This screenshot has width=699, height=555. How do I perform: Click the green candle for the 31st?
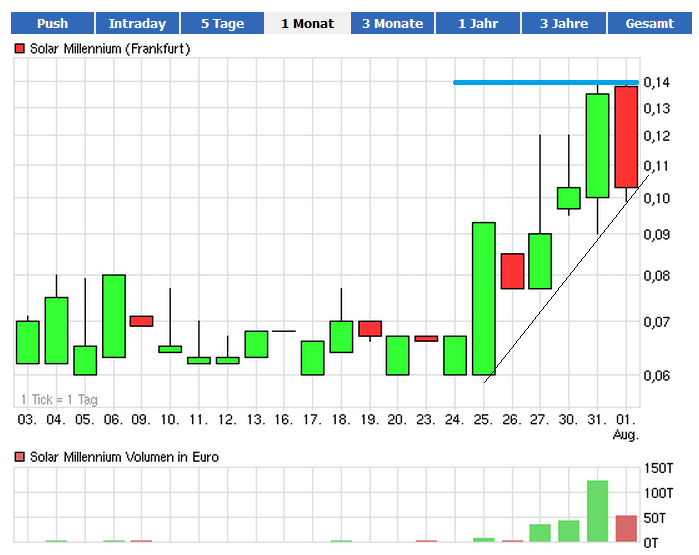(x=597, y=145)
